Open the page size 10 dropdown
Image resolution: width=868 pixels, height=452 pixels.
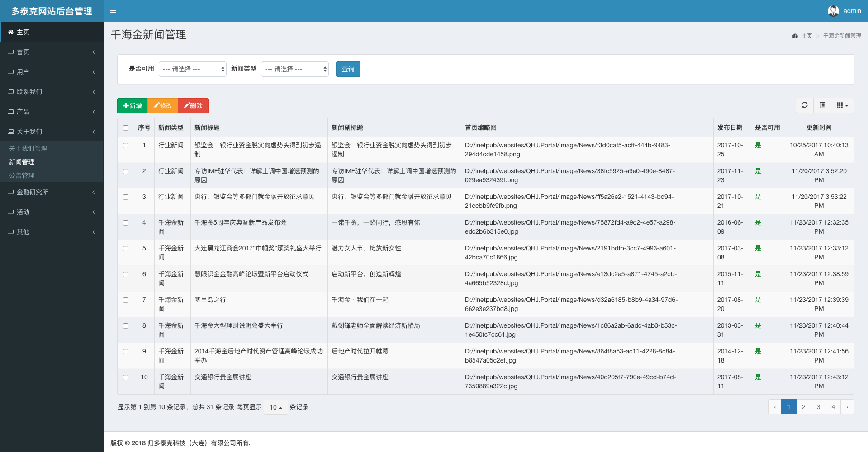[275, 407]
